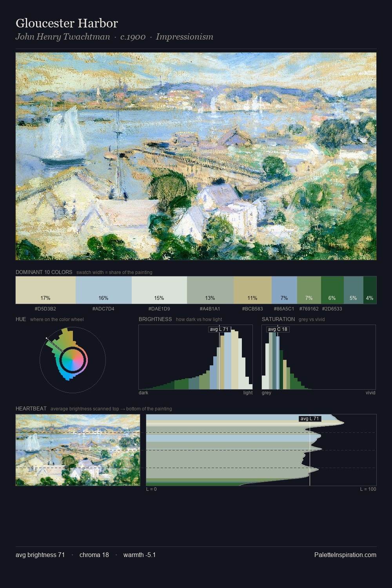Click the hue color wheel chart
Viewport: 392px width, 588px height.
click(x=73, y=360)
